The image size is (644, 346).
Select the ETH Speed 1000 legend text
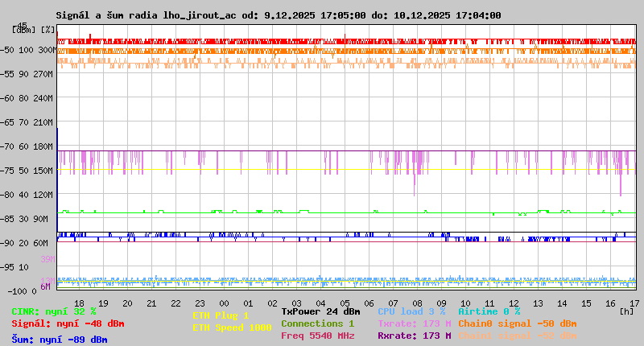point(232,327)
